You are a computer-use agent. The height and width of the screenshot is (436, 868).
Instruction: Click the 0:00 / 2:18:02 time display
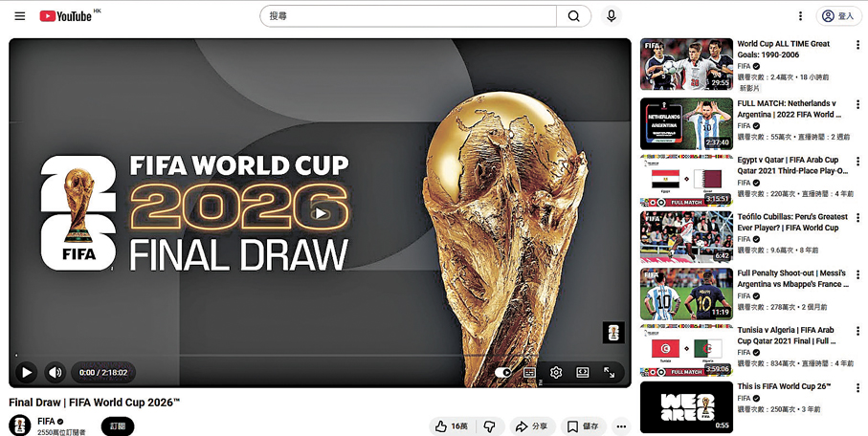(103, 372)
